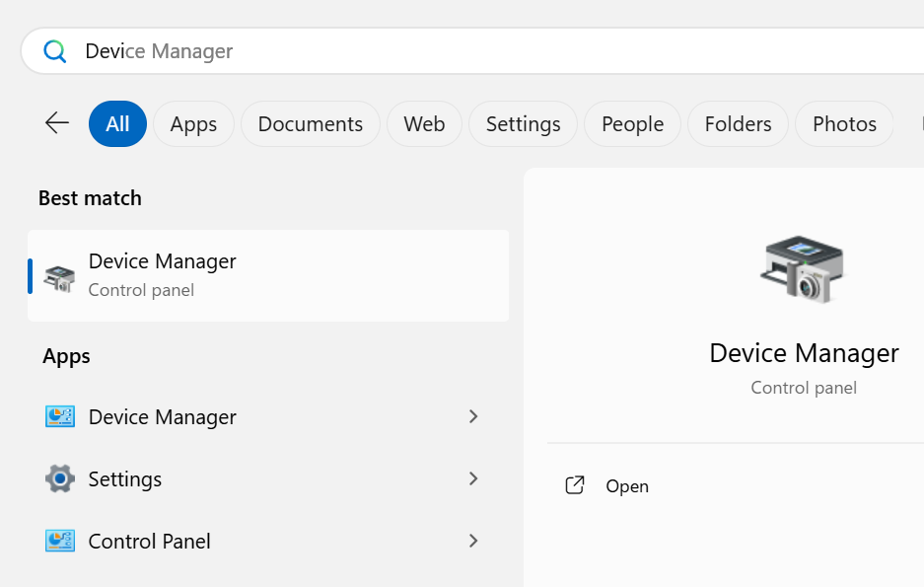The image size is (924, 587).
Task: Switch to the Apps filter tab
Action: pos(193,124)
